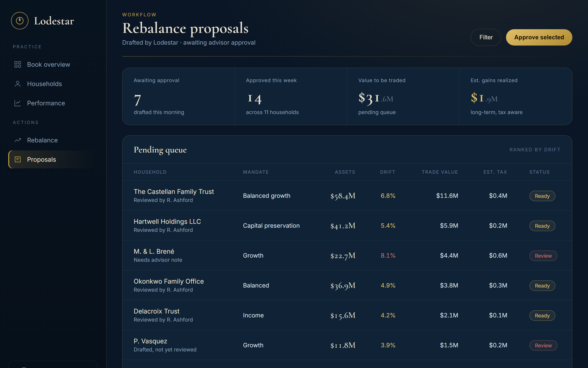The image size is (588, 368).
Task: Click Approve selected button
Action: pos(539,37)
